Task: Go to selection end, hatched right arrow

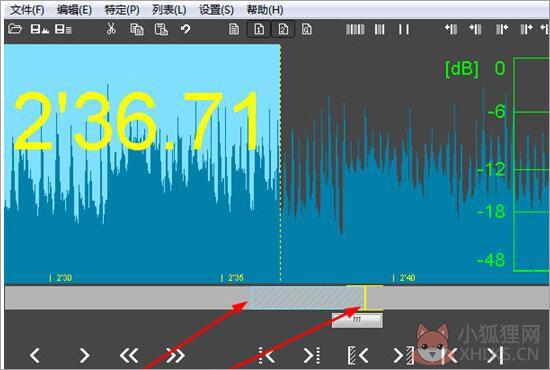Action: tap(404, 356)
